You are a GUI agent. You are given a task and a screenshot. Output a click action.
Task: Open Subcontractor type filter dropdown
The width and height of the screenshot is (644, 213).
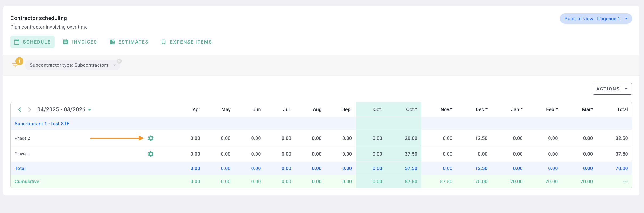(x=114, y=65)
